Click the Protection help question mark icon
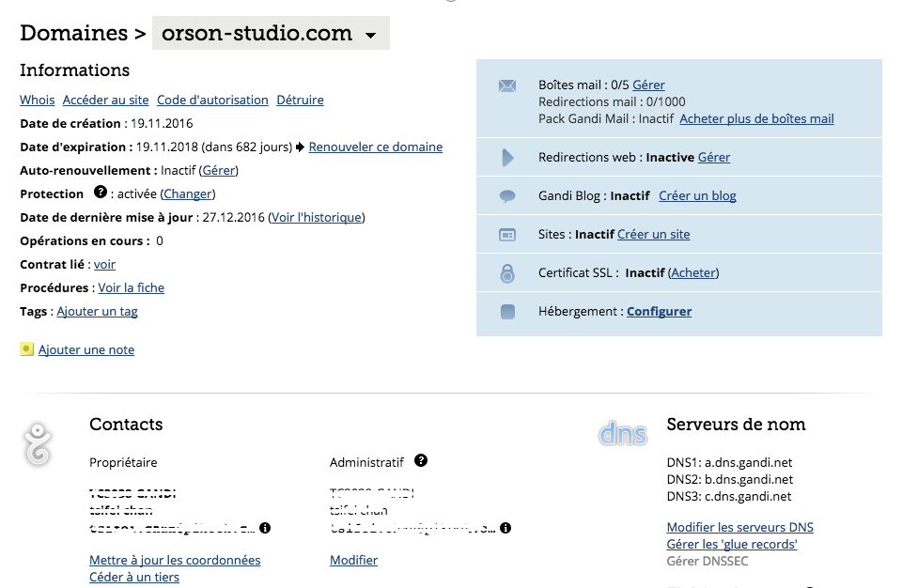This screenshot has height=588, width=902. (x=101, y=193)
